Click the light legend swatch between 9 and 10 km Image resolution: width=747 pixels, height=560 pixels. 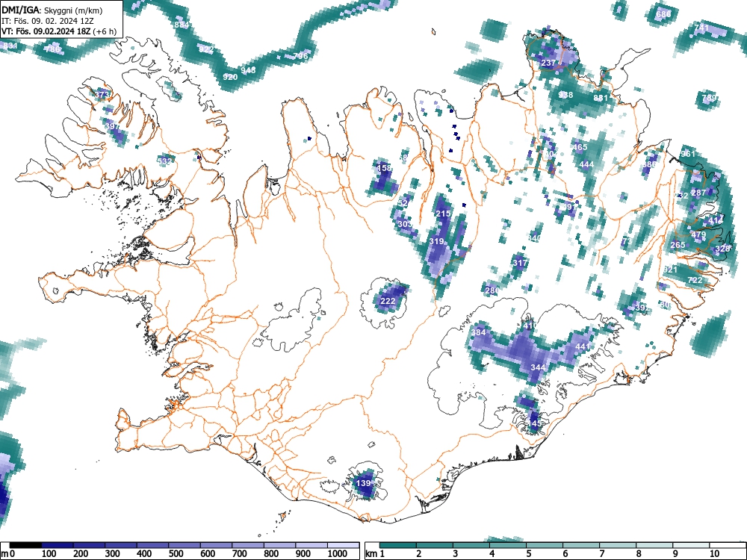(x=691, y=545)
